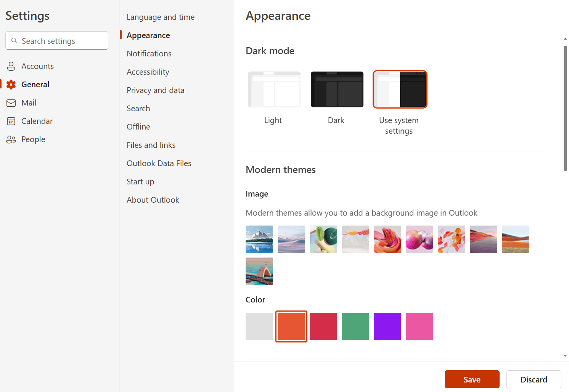Open About Outlook
The width and height of the screenshot is (569, 392).
(x=153, y=200)
